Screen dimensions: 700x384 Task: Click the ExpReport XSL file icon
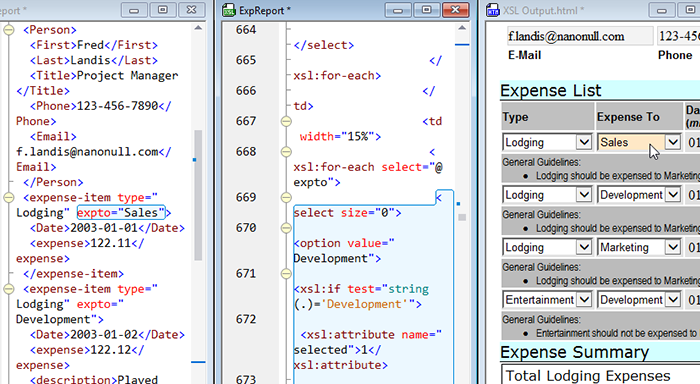click(x=229, y=10)
